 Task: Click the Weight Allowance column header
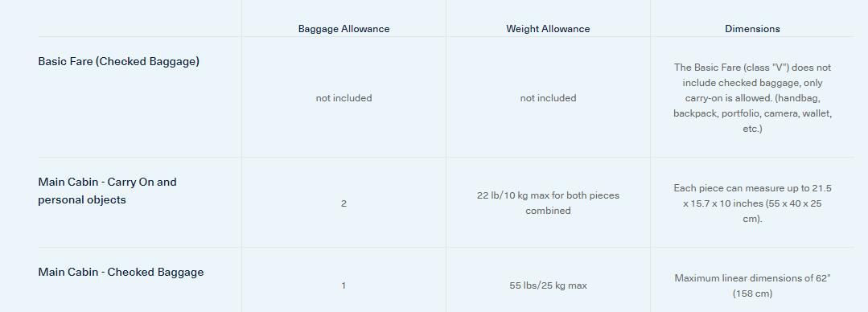pyautogui.click(x=548, y=29)
